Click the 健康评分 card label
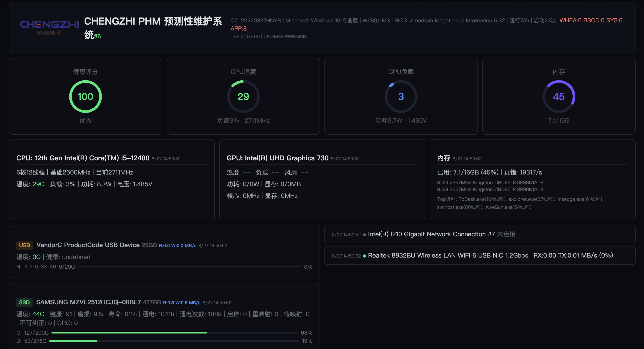The width and height of the screenshot is (644, 349). 85,72
